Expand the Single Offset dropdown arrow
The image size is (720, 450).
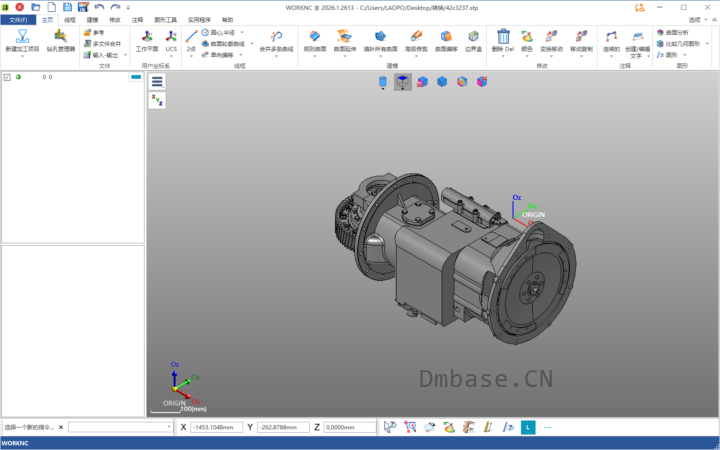(241, 55)
